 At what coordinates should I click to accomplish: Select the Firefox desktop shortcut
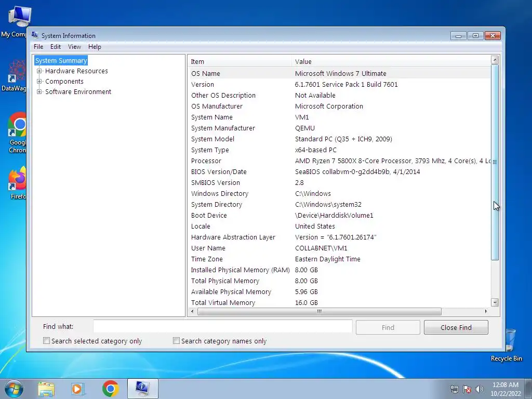[x=16, y=183]
